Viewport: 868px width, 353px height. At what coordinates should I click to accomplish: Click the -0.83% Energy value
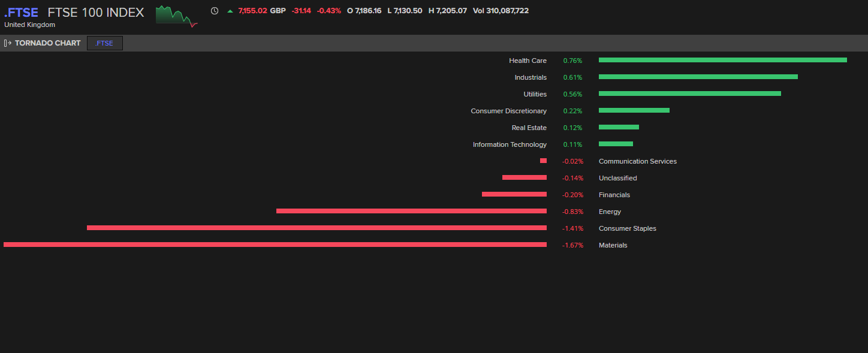coord(572,212)
